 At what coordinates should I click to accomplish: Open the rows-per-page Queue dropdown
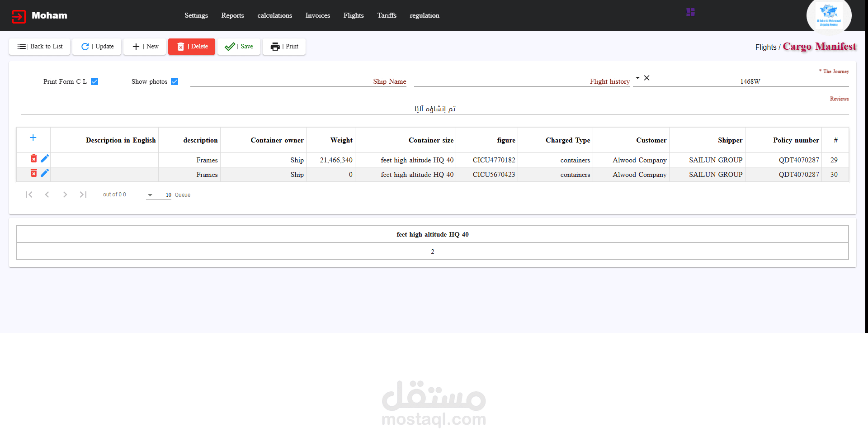[159, 195]
